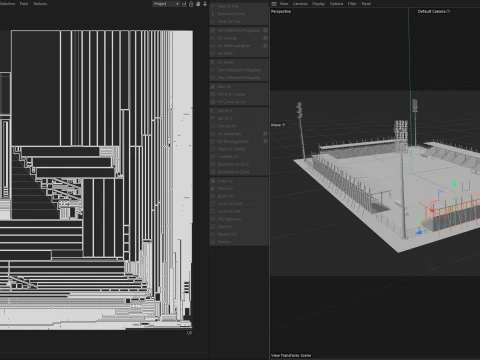Screen dimensions: 480x360
Task: Select Cycle UV CW
Action: (x=239, y=211)
